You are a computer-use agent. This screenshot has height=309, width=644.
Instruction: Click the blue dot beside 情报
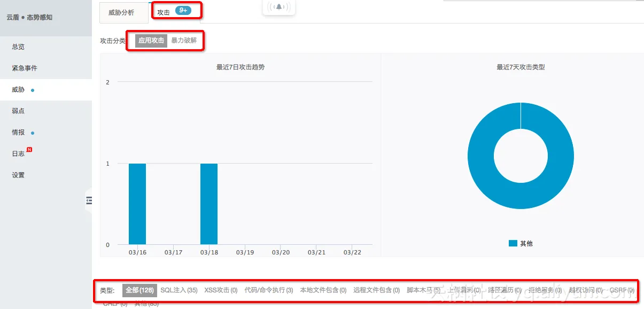(33, 133)
